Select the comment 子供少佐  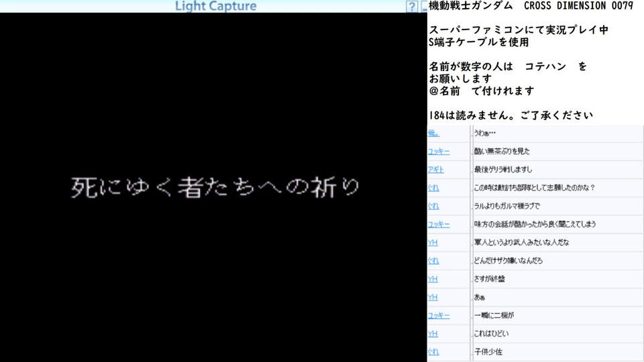pyautogui.click(x=488, y=352)
